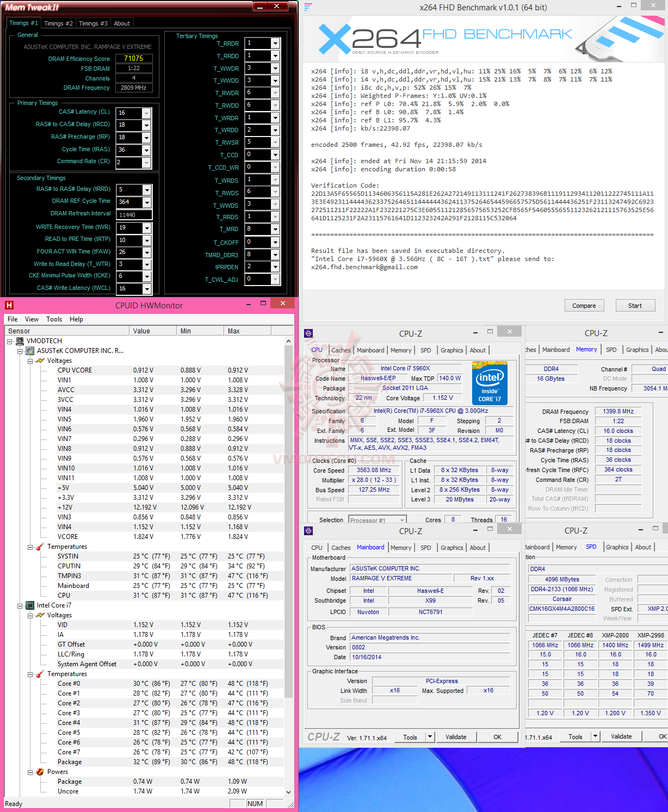
Task: Open the RAS# to CAS# Delay (tRCD) dropdown in Mem TweakIt
Action: coord(146,125)
